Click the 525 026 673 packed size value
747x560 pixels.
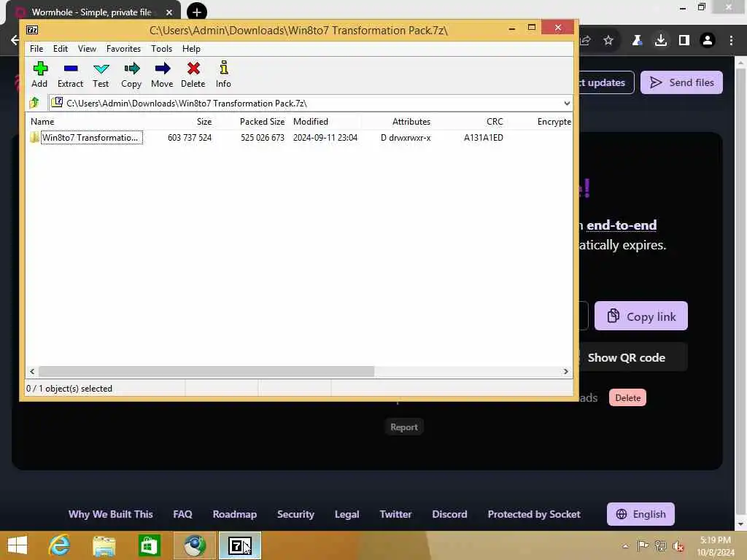tap(262, 138)
